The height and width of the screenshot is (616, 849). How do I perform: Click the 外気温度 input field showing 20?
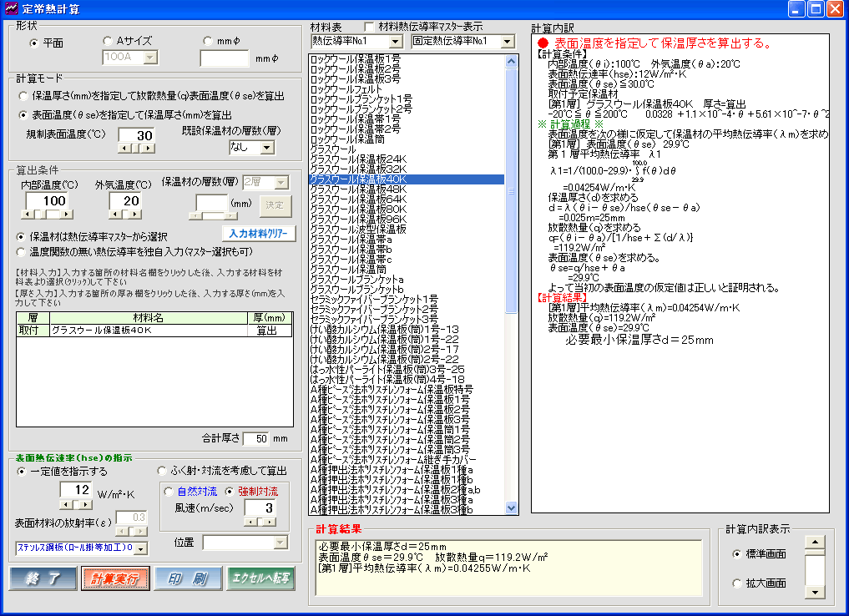click(132, 201)
